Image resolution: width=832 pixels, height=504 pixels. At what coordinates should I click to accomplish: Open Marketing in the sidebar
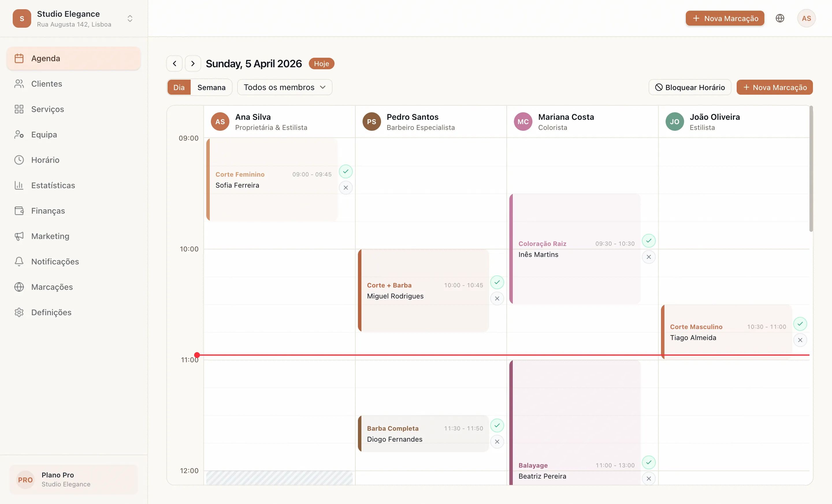(74, 236)
